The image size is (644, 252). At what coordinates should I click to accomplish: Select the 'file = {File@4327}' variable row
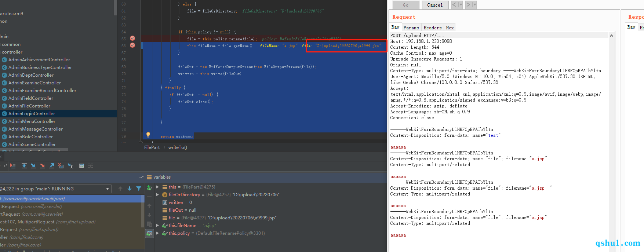219,218
